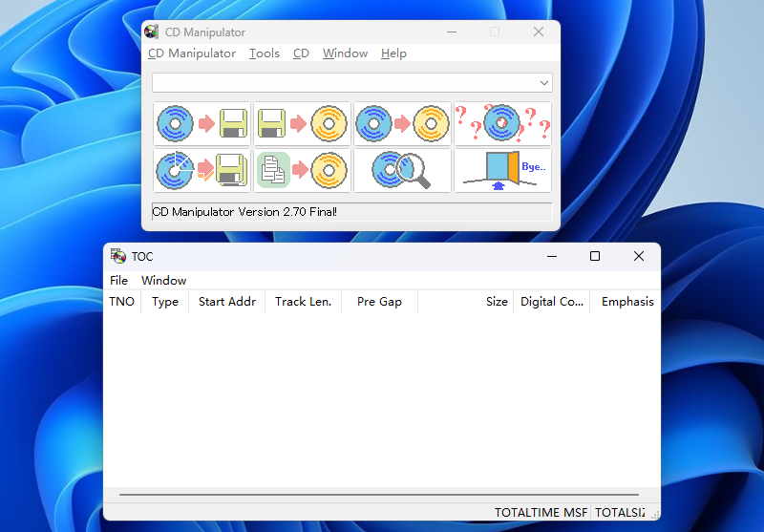This screenshot has height=532, width=764.
Task: Close the TOC window
Action: click(x=639, y=256)
